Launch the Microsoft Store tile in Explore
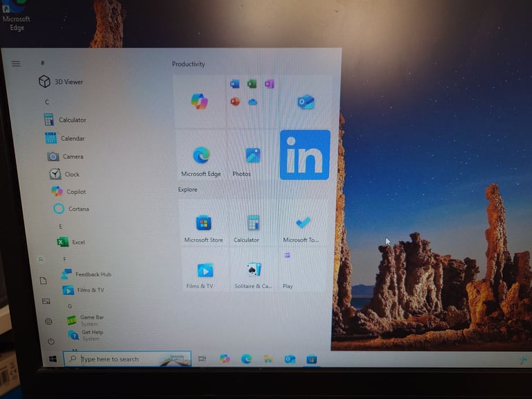 click(x=204, y=223)
